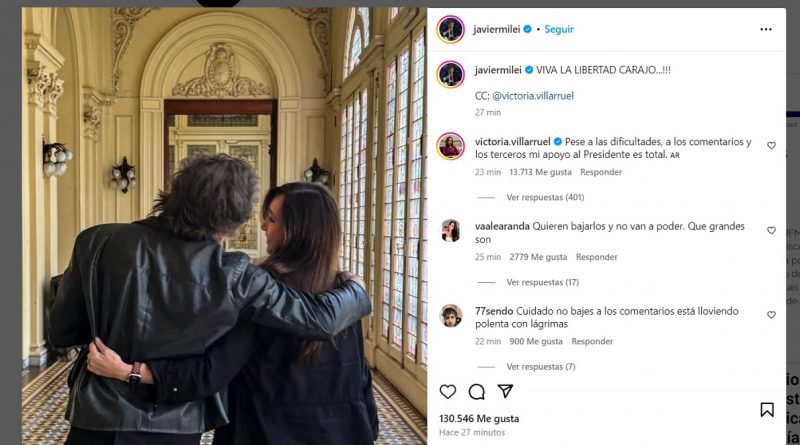Viewport: 800px width, 445px height.
Task: View the 130.546 Me gusta likes list
Action: 479,418
